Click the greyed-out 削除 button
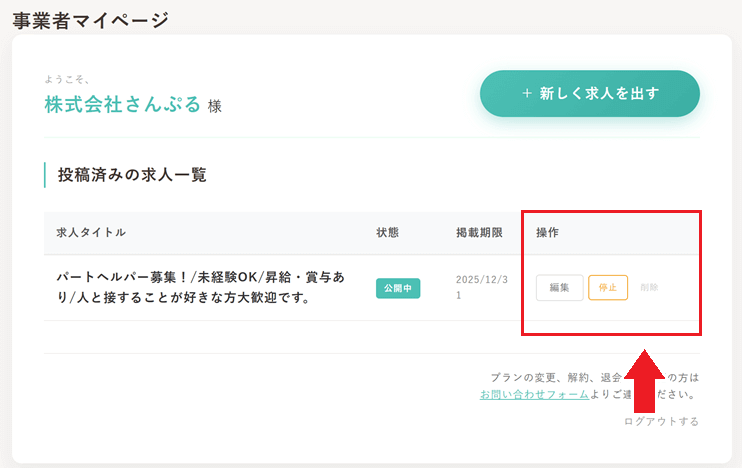 pos(650,287)
